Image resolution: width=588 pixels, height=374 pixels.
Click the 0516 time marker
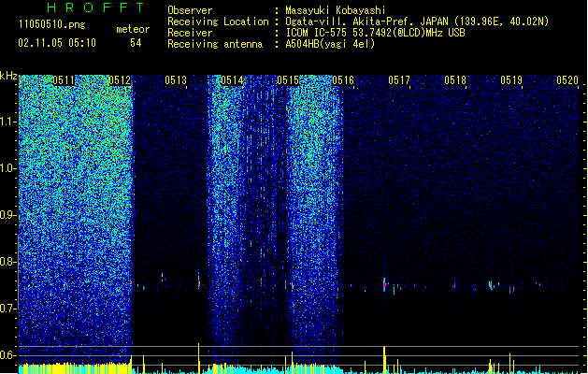[x=343, y=80]
